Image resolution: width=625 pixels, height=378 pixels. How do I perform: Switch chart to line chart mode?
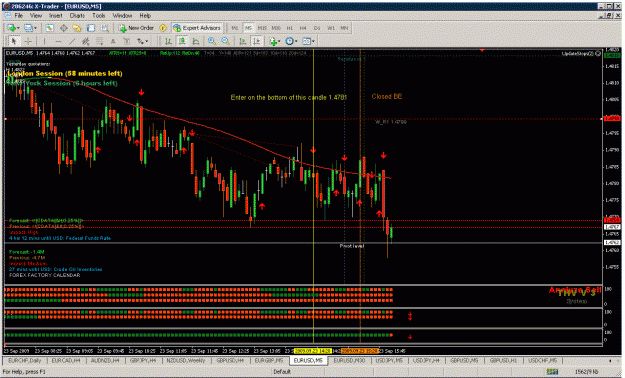tap(196, 41)
